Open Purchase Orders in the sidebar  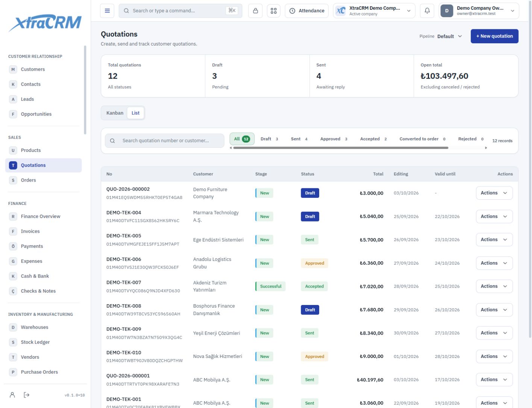click(43, 372)
